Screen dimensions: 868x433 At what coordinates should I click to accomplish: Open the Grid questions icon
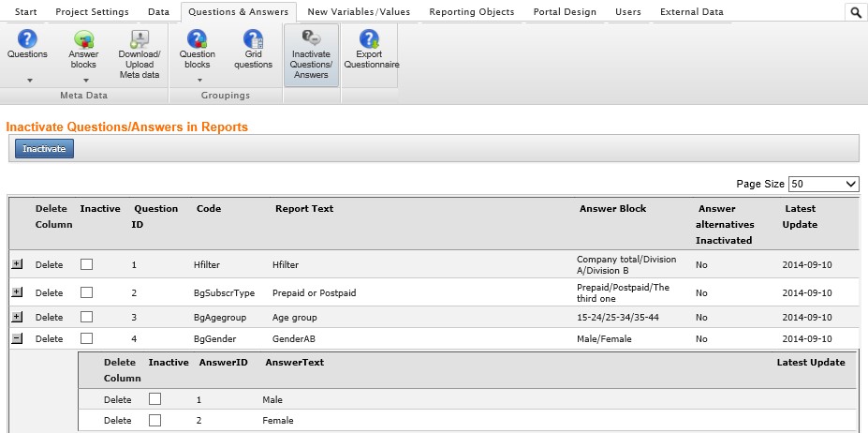tap(253, 38)
